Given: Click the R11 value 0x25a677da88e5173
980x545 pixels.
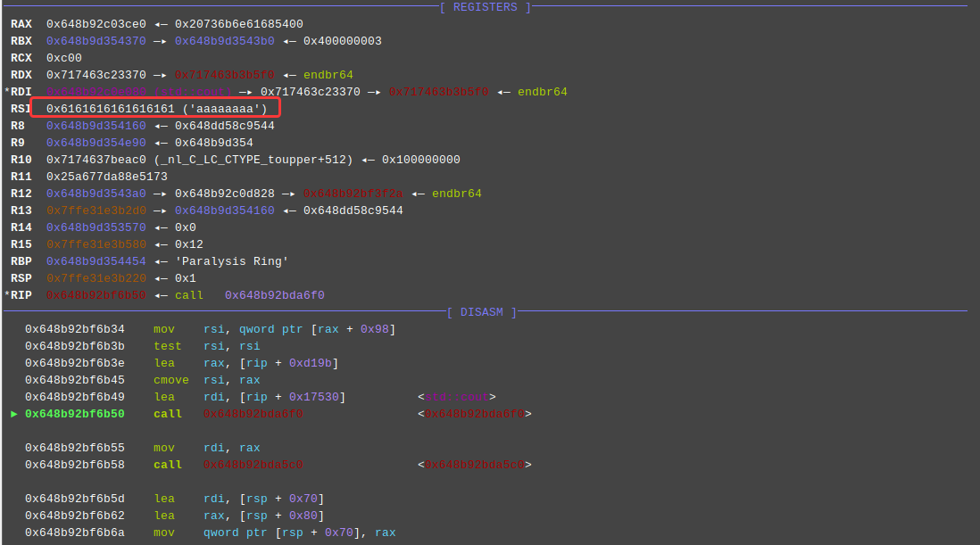Looking at the screenshot, I should (106, 177).
